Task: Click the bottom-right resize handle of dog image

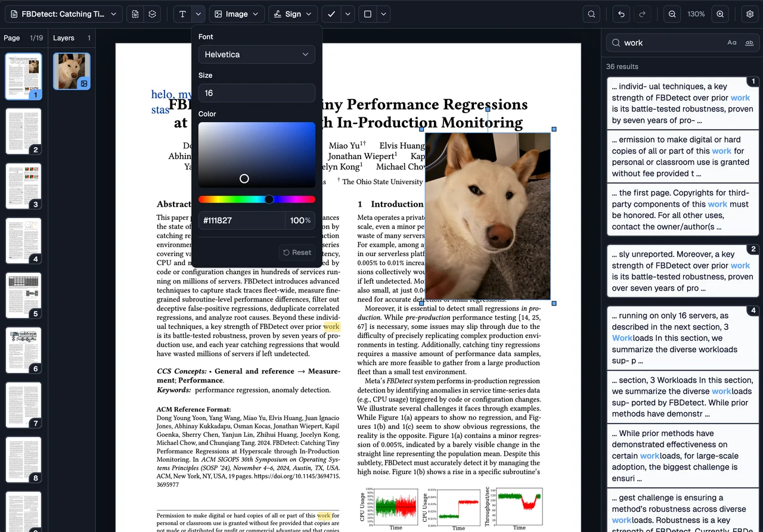Action: (554, 303)
